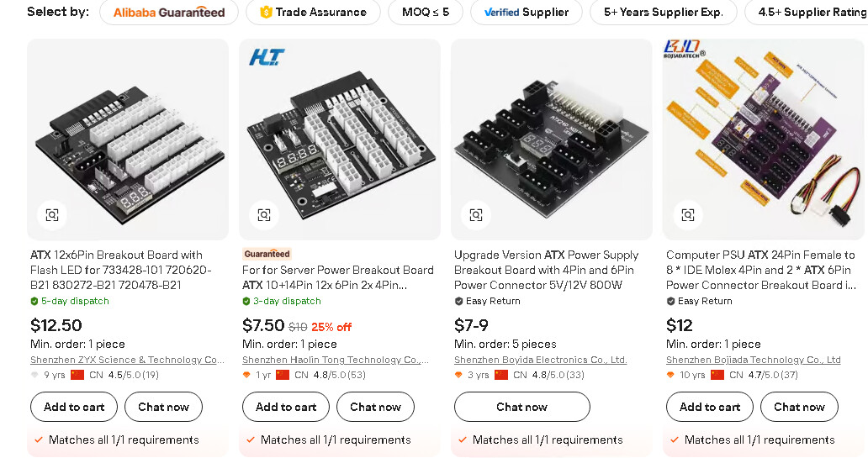This screenshot has height=458, width=868.
Task: Click Add to cart for the $12 Bojiada board
Action: tap(710, 407)
